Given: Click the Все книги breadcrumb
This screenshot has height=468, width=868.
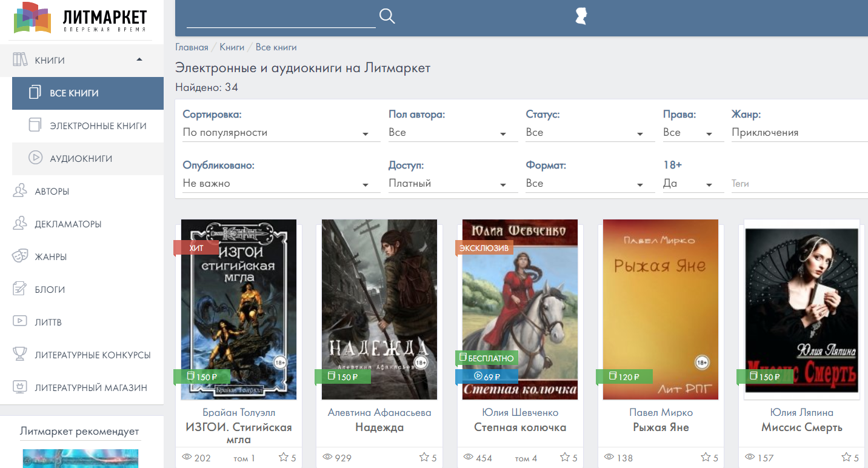Looking at the screenshot, I should [x=276, y=47].
